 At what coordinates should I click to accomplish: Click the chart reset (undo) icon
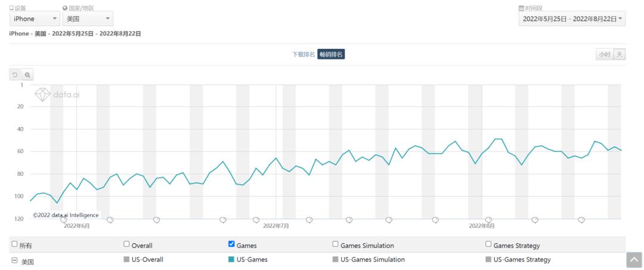tap(15, 75)
